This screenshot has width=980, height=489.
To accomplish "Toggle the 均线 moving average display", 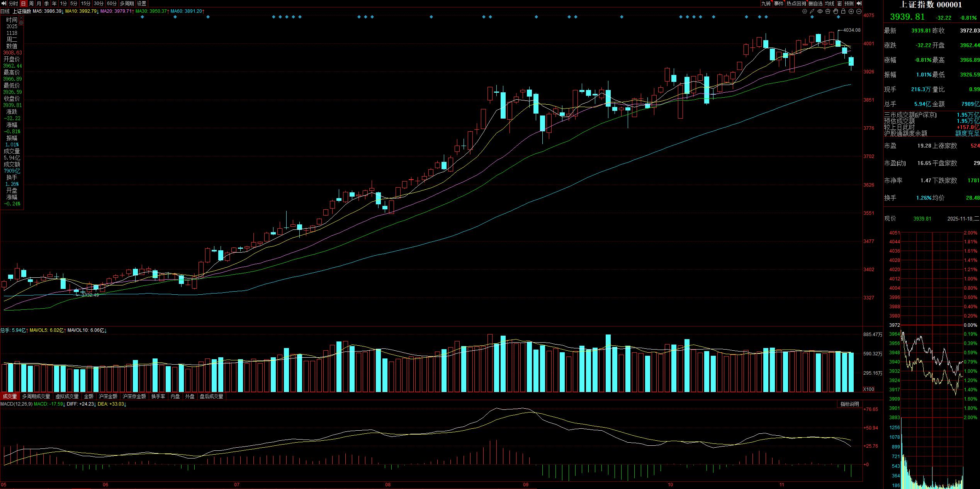I will (829, 3).
